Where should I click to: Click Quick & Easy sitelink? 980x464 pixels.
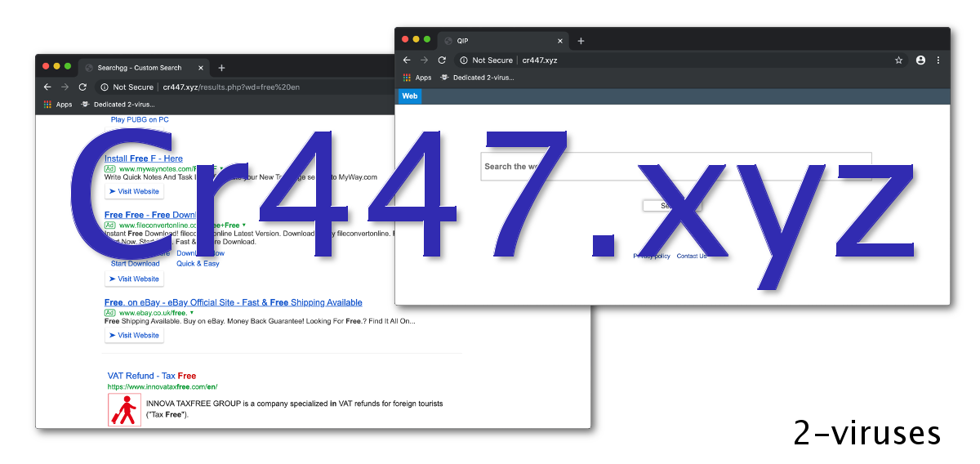click(x=198, y=263)
